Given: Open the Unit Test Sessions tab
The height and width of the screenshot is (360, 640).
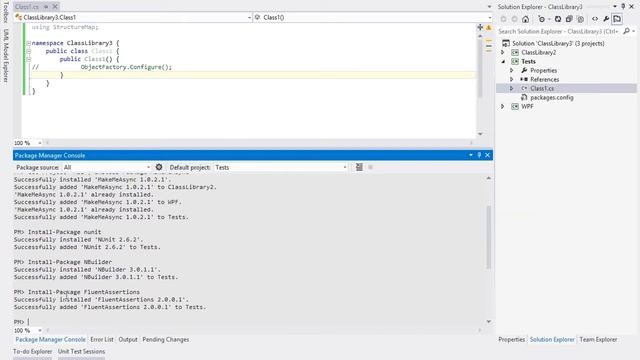Looking at the screenshot, I should tap(81, 351).
